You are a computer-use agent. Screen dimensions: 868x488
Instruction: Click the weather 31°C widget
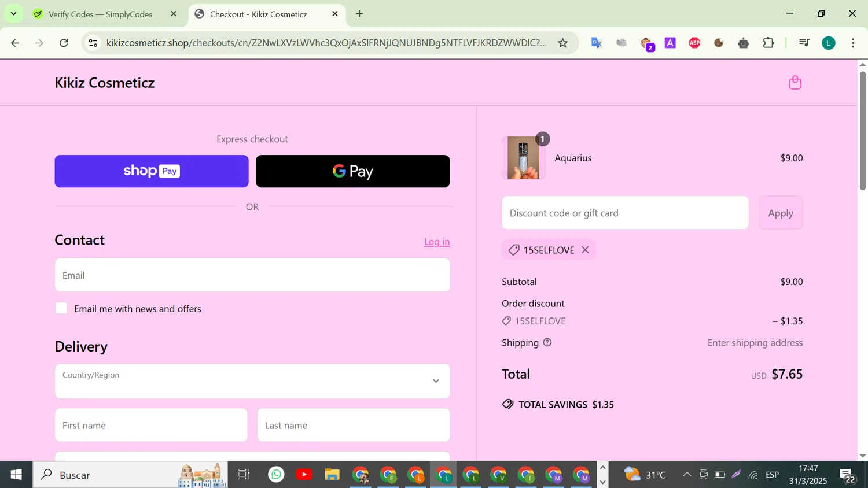(645, 475)
